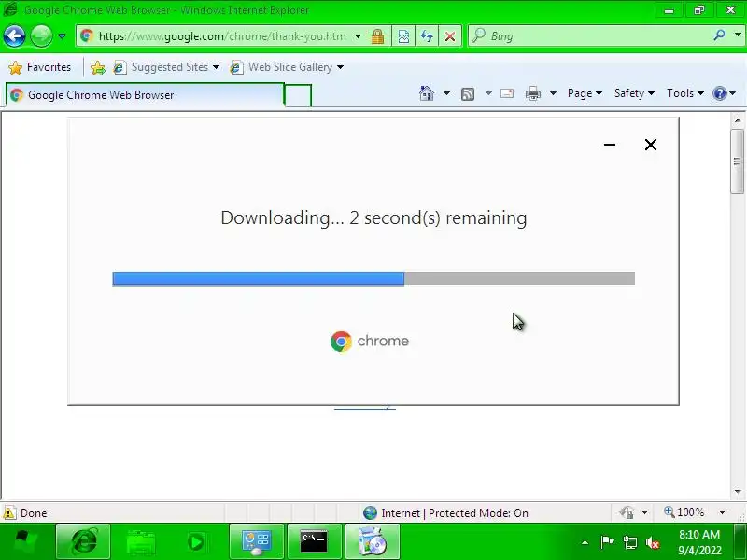Expand Print options dropdown arrow
Screen dimensions: 747x560
click(x=553, y=93)
